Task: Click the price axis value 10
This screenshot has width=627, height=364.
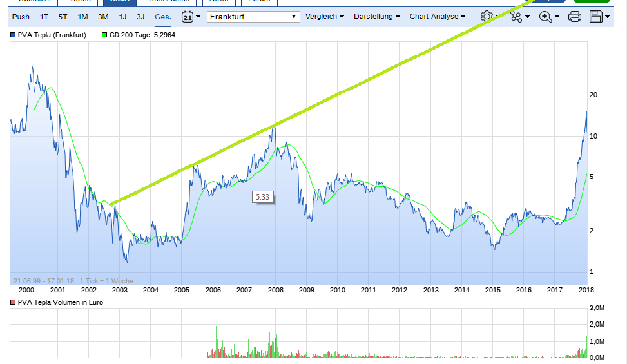Action: [x=593, y=136]
